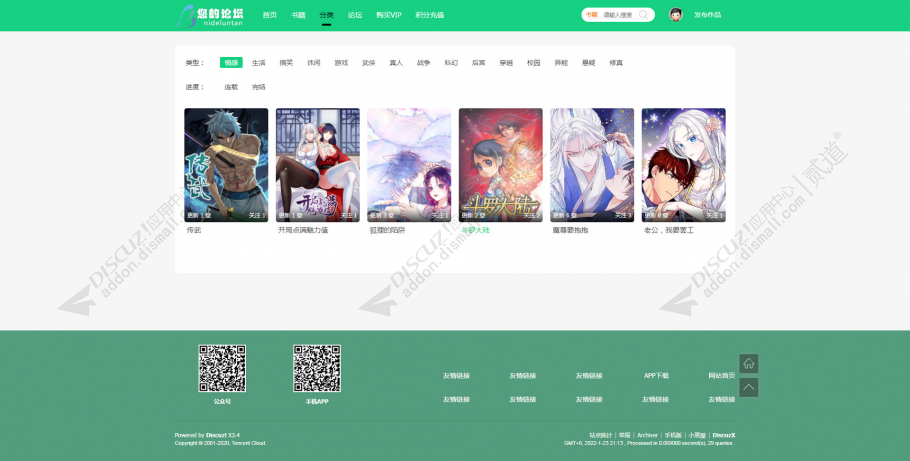Select the 异能 type filter
Viewport: 910px width, 461px height.
(561, 63)
